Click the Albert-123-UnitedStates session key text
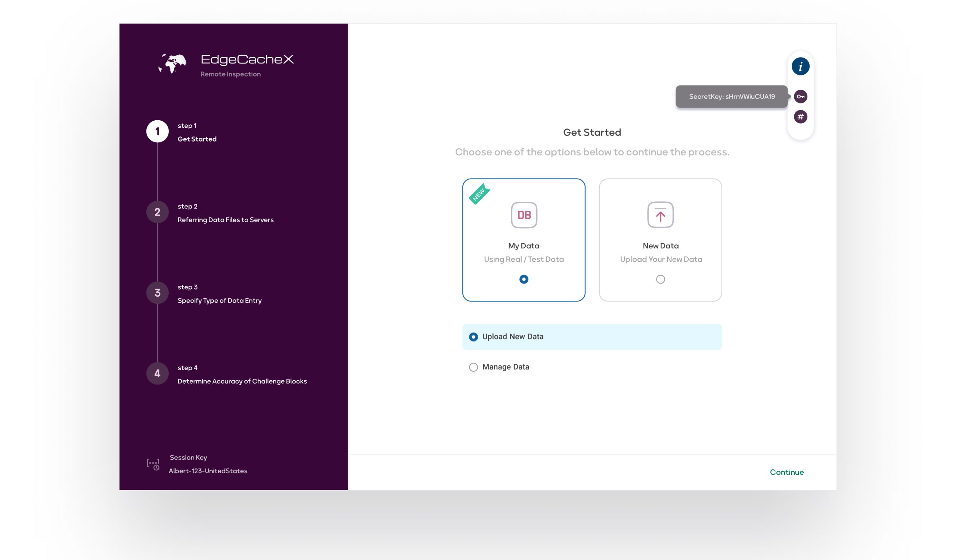 pos(208,471)
